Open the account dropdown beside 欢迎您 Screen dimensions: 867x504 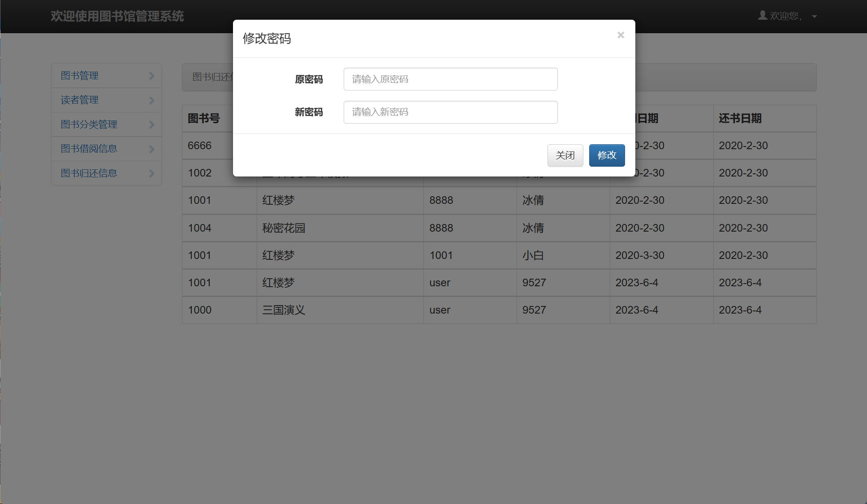pyautogui.click(x=814, y=16)
